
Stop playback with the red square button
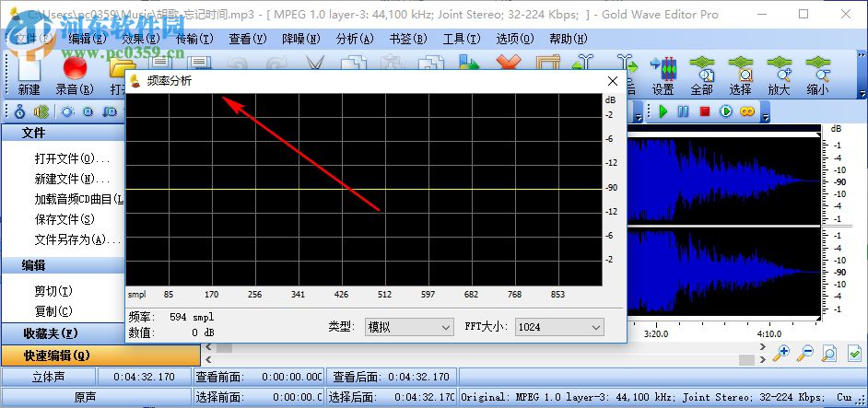tap(705, 111)
